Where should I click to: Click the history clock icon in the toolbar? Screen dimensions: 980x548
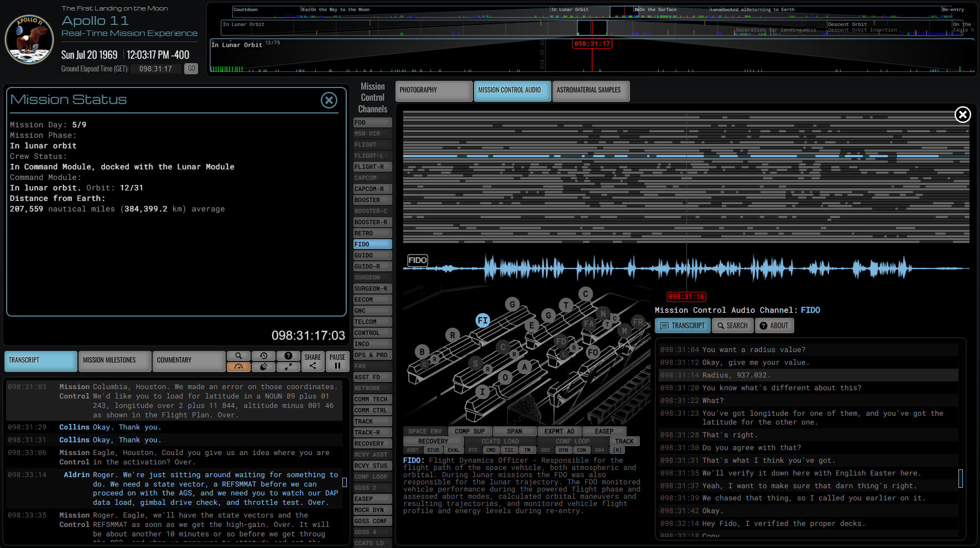264,356
